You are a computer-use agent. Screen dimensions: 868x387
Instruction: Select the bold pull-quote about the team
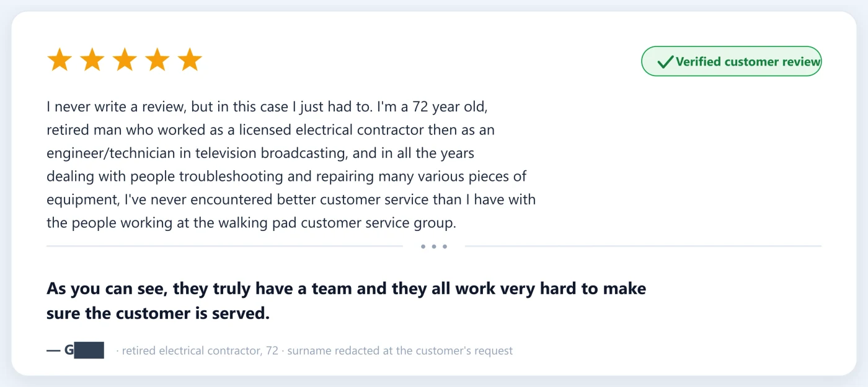point(346,301)
